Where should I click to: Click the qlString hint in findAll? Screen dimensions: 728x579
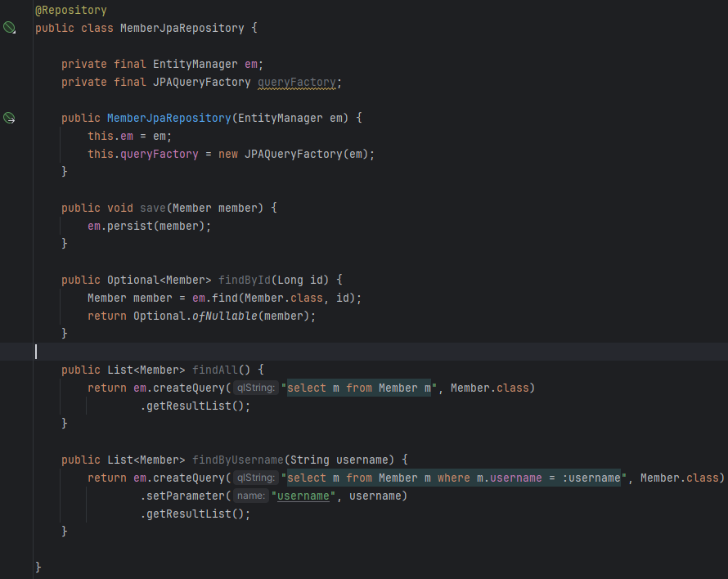tap(256, 388)
